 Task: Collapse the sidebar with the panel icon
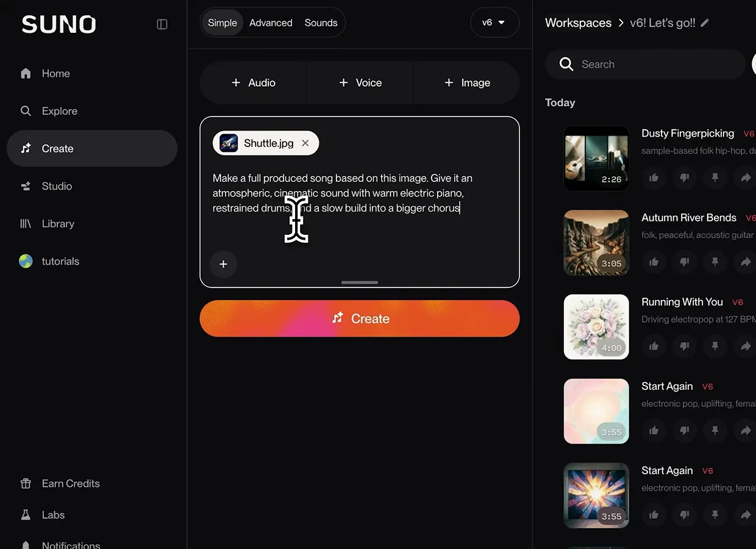162,24
